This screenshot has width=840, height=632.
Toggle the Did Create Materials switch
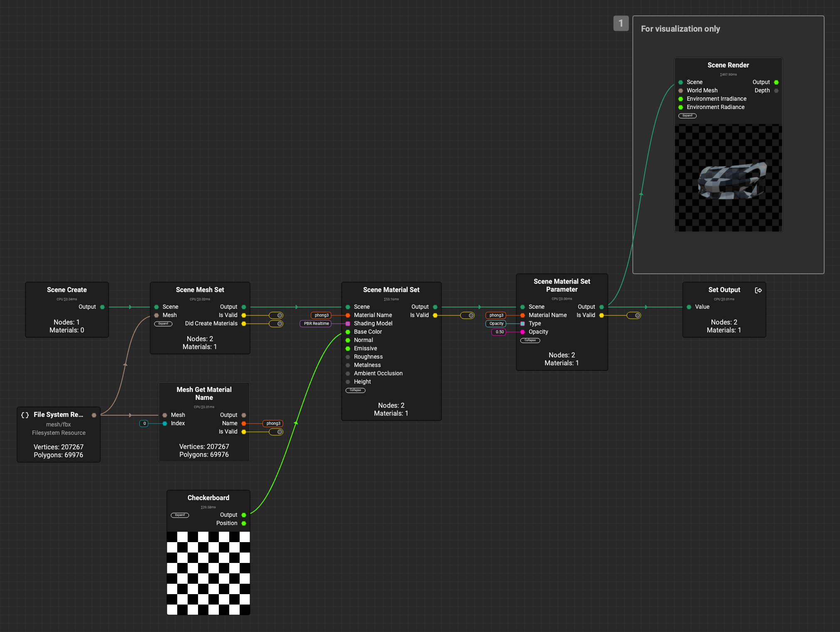(276, 324)
